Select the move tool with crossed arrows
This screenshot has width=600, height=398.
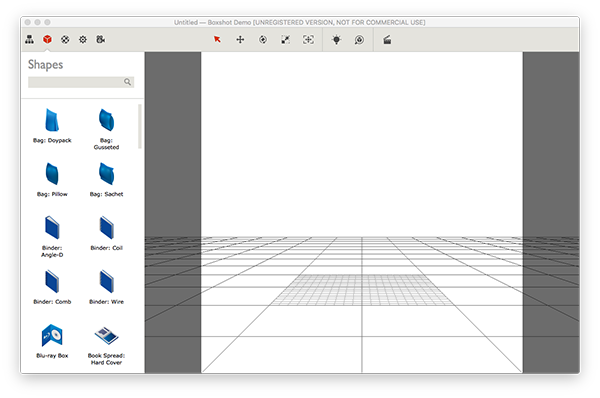pyautogui.click(x=240, y=39)
